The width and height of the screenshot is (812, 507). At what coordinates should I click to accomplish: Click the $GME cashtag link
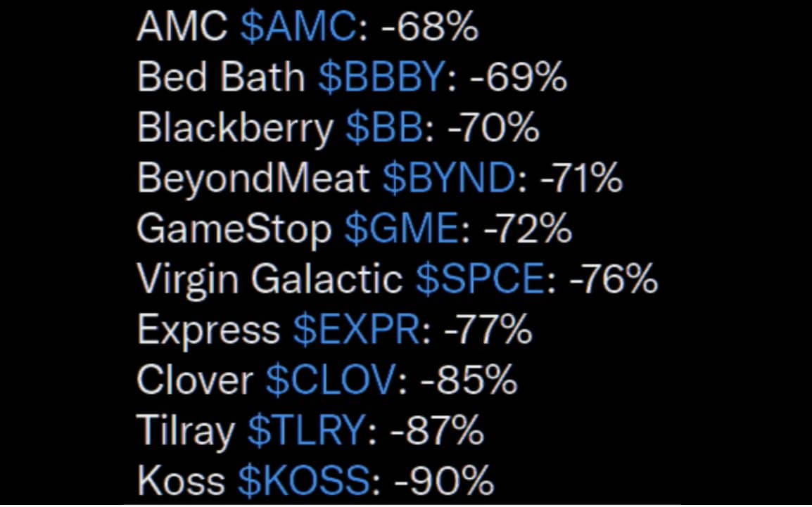click(400, 229)
